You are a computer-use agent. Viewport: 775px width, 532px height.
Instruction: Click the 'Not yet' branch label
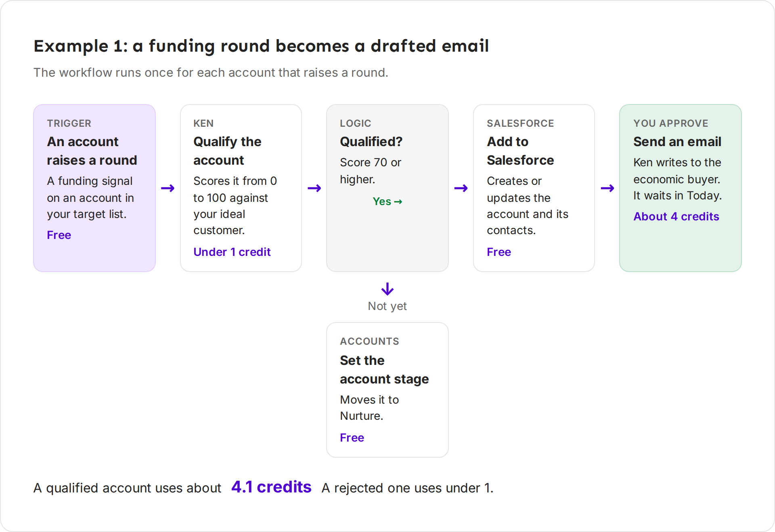point(387,306)
